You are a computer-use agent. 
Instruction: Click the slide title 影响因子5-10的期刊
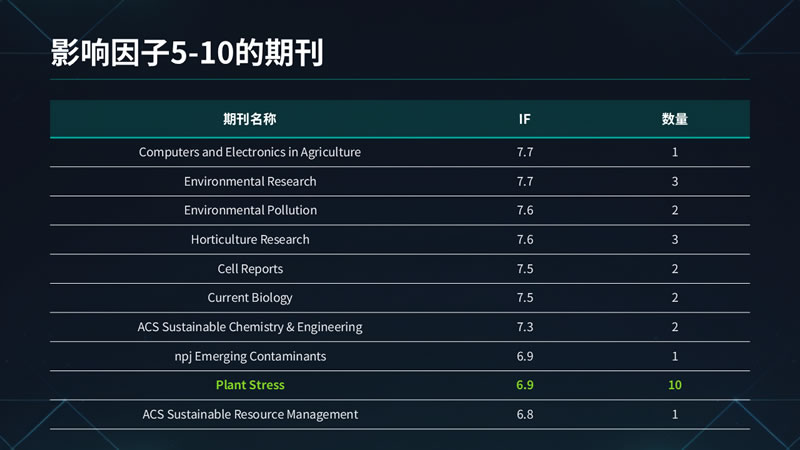pyautogui.click(x=187, y=53)
